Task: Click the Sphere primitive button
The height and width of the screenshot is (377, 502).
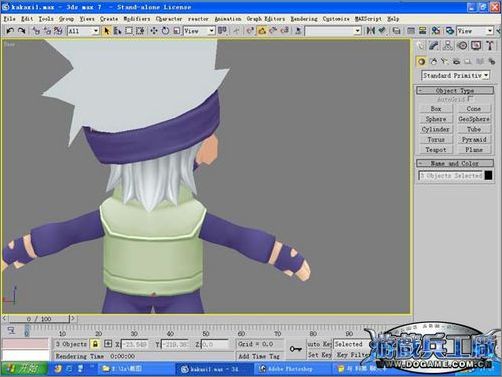Action: [436, 119]
